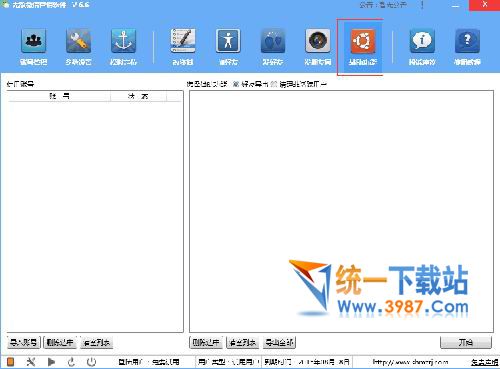Open the wrench and screwdriver settings icon

tap(78, 41)
